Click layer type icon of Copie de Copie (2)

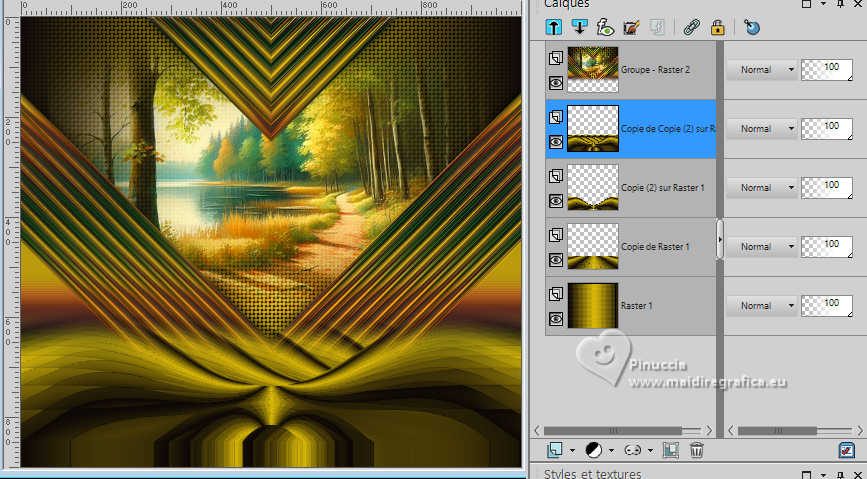tap(556, 117)
